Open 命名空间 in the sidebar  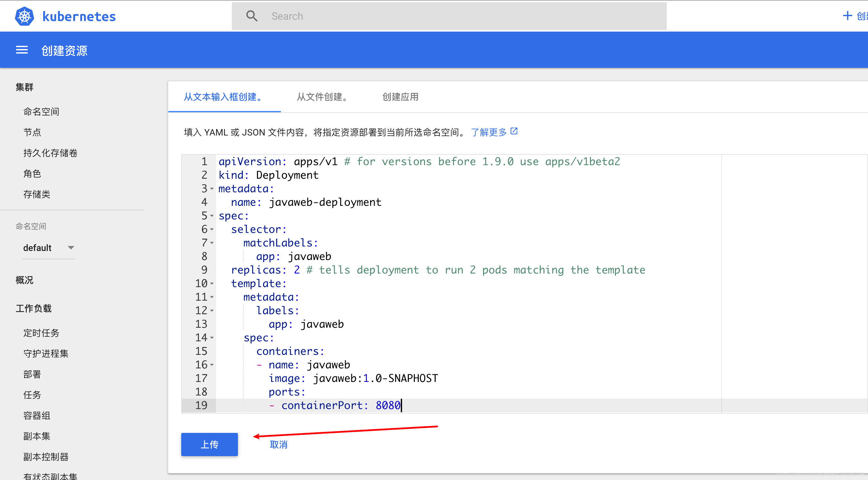pyautogui.click(x=42, y=112)
